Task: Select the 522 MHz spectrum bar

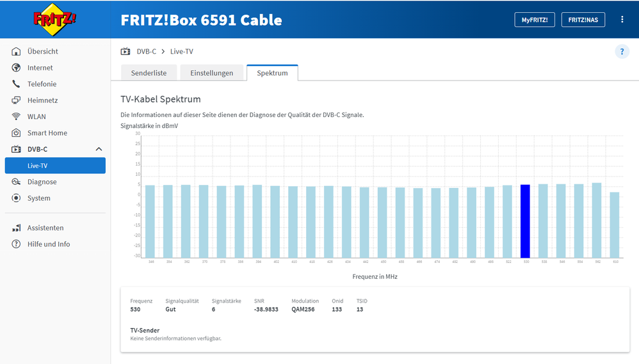Action: click(x=507, y=222)
